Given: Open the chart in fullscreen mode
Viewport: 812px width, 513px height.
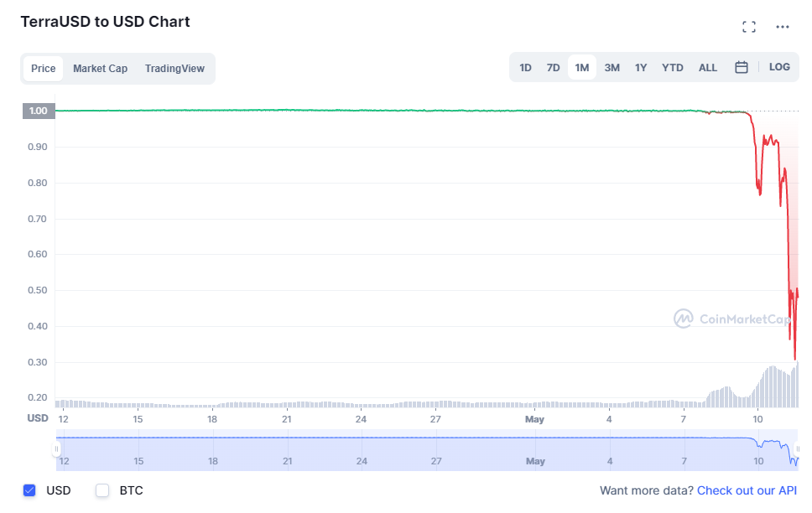Looking at the screenshot, I should [x=749, y=27].
